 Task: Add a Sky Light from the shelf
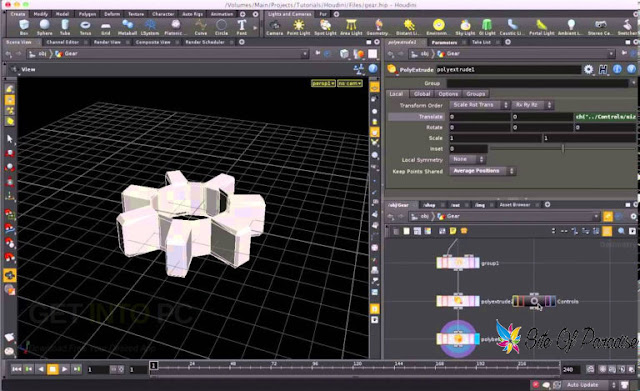click(465, 27)
